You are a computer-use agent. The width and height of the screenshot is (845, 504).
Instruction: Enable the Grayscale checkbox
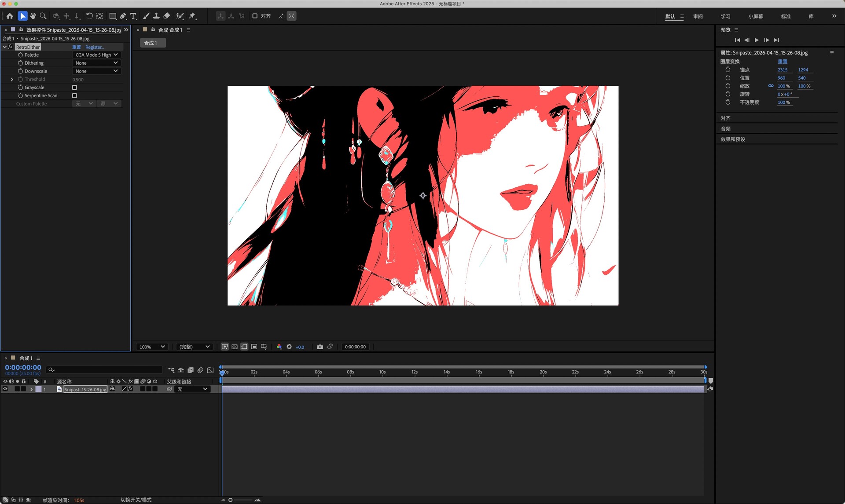pos(74,88)
